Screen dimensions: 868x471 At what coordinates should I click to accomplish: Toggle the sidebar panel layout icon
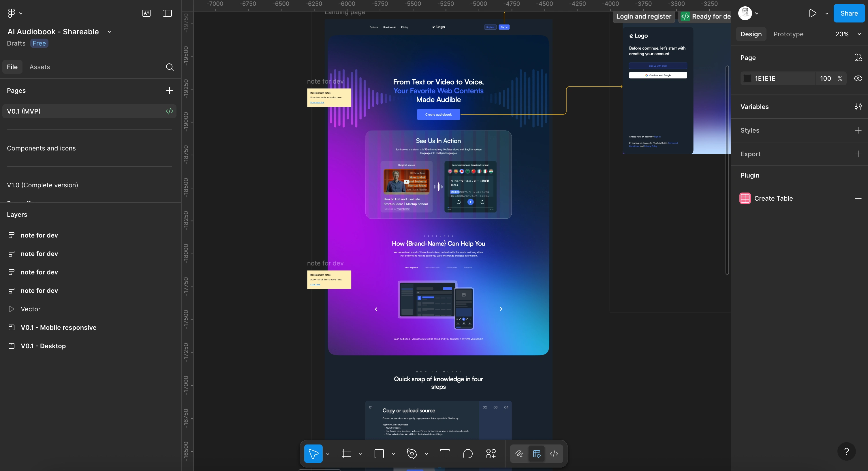point(167,13)
